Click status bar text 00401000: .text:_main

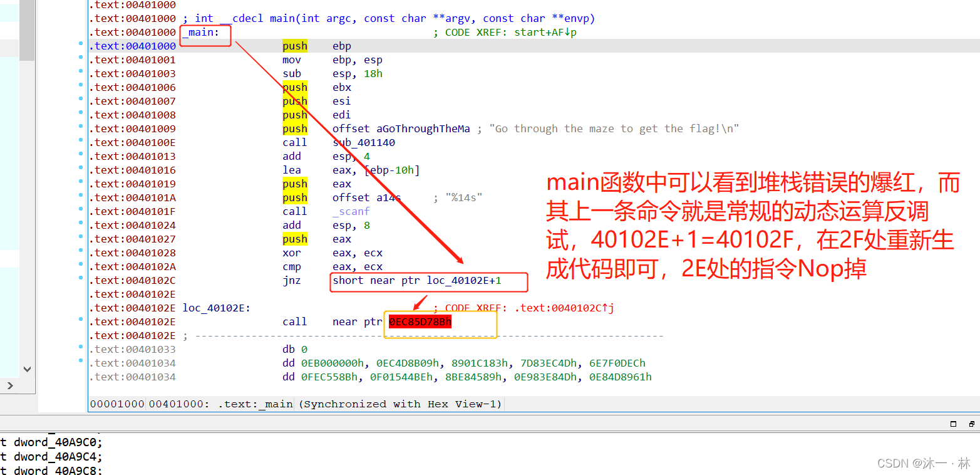click(x=221, y=404)
